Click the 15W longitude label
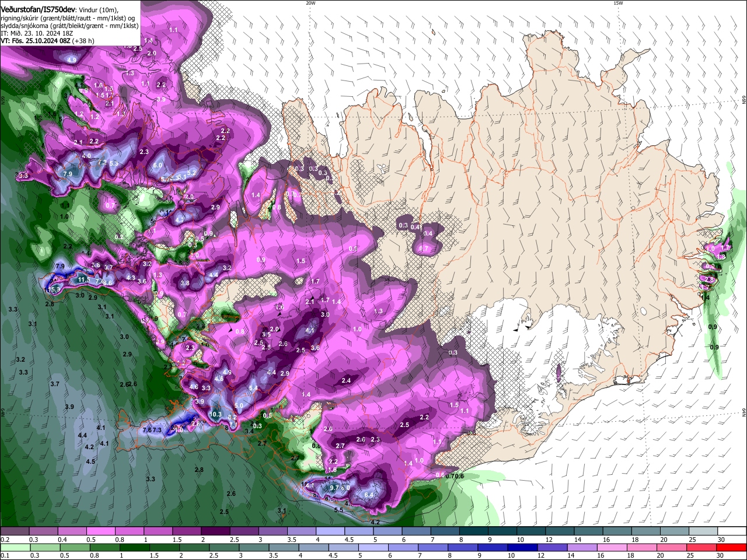747x560 pixels. coord(617,2)
